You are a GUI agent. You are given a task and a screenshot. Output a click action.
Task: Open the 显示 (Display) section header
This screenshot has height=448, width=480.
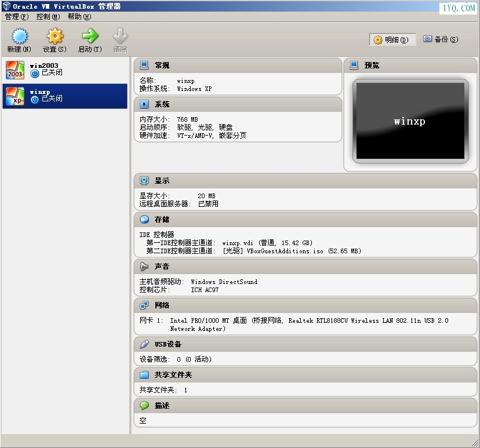point(305,181)
